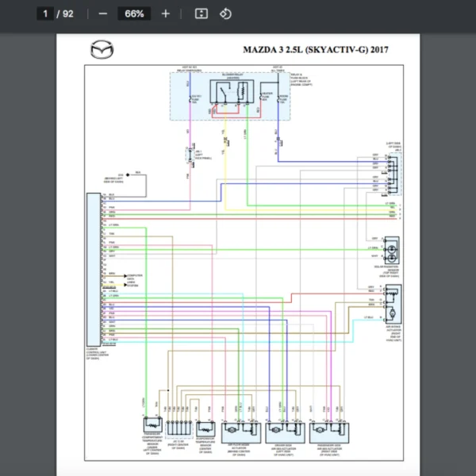This screenshot has height=476, width=476.
Task: Click the 66% zoom level field
Action: pos(134,13)
